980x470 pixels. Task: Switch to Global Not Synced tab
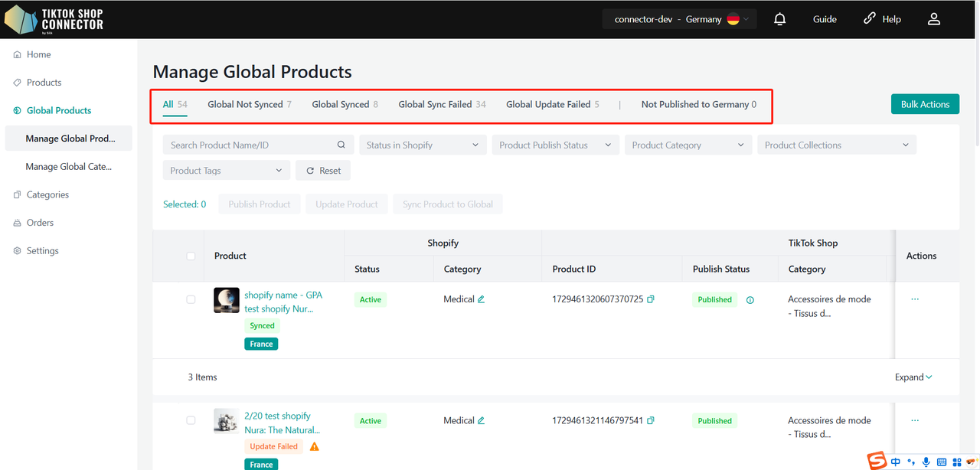pos(249,104)
